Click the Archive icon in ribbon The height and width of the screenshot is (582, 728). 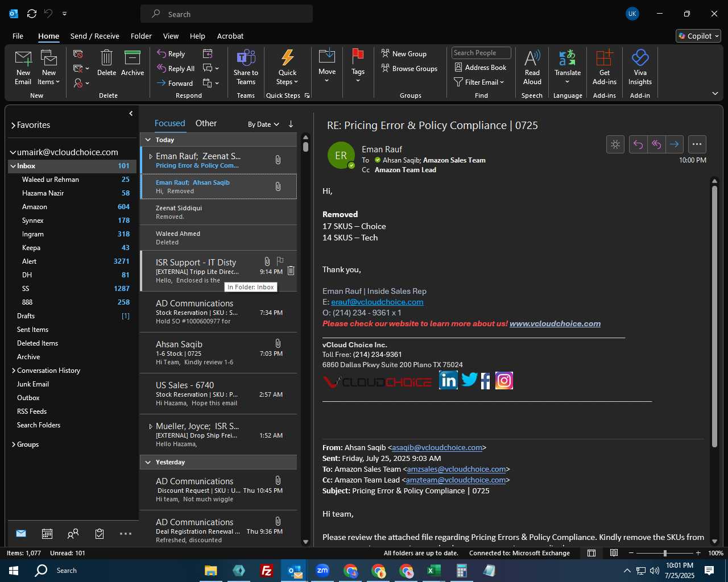(x=133, y=57)
